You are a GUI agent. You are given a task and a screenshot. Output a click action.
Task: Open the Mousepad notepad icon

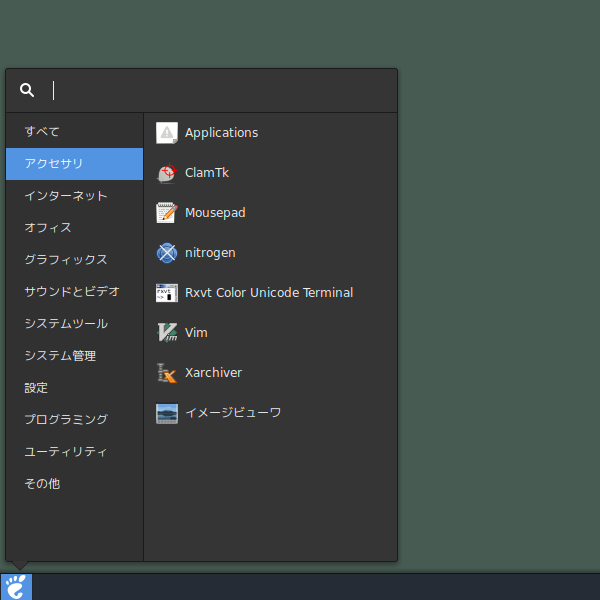pos(167,213)
